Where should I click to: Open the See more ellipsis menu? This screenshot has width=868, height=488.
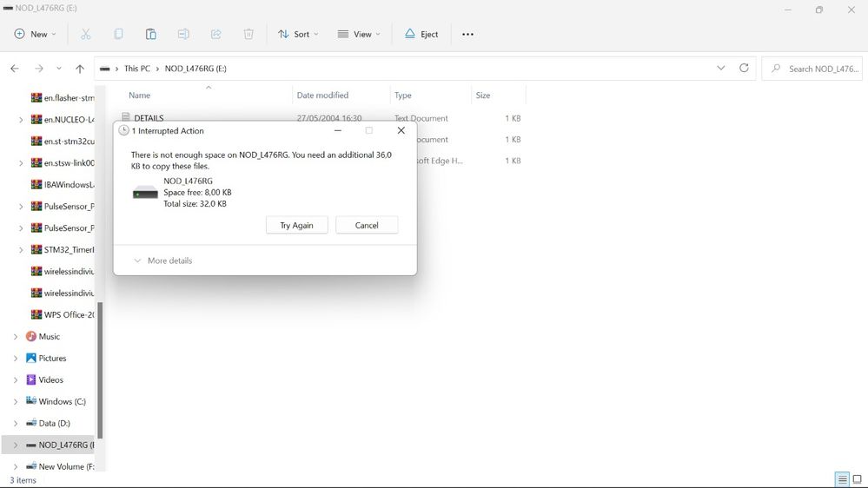click(467, 35)
